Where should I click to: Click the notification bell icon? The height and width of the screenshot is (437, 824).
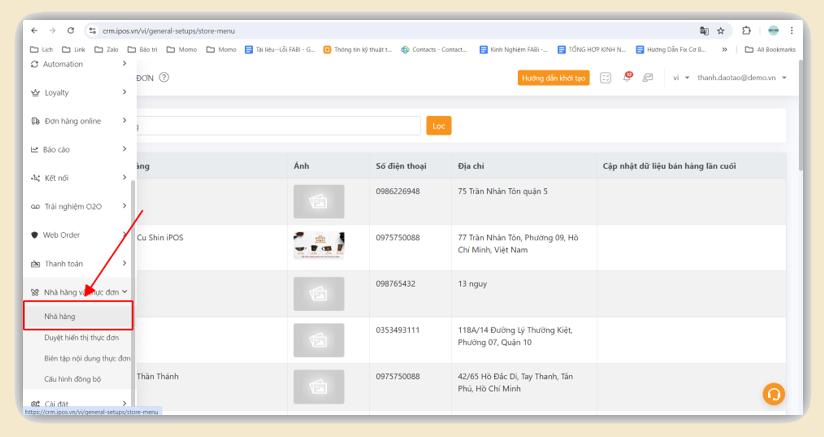(x=627, y=77)
